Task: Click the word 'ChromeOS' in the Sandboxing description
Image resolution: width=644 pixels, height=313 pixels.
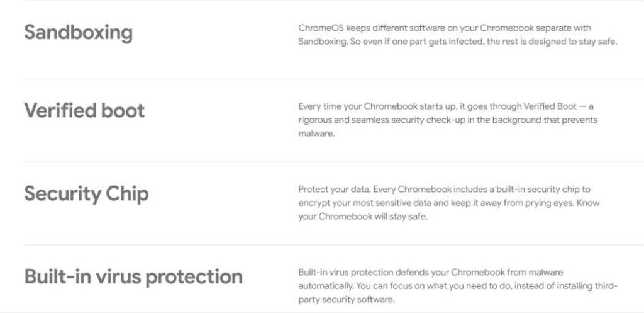Action: pyautogui.click(x=321, y=28)
